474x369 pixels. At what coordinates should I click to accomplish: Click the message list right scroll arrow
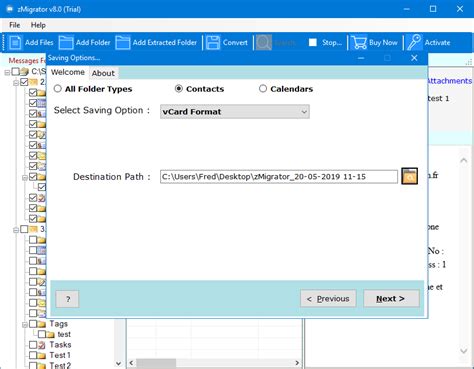click(x=297, y=363)
